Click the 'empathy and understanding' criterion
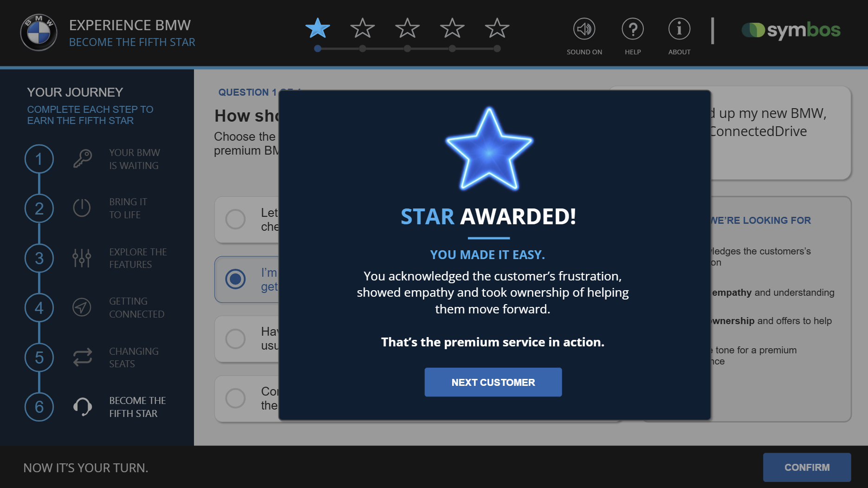868x488 pixels. (773, 293)
